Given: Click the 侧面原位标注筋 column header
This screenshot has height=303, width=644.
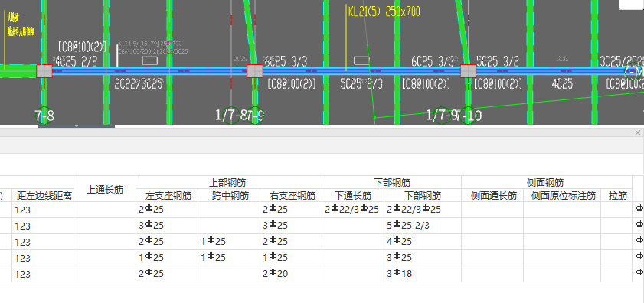Looking at the screenshot, I should coord(562,195).
